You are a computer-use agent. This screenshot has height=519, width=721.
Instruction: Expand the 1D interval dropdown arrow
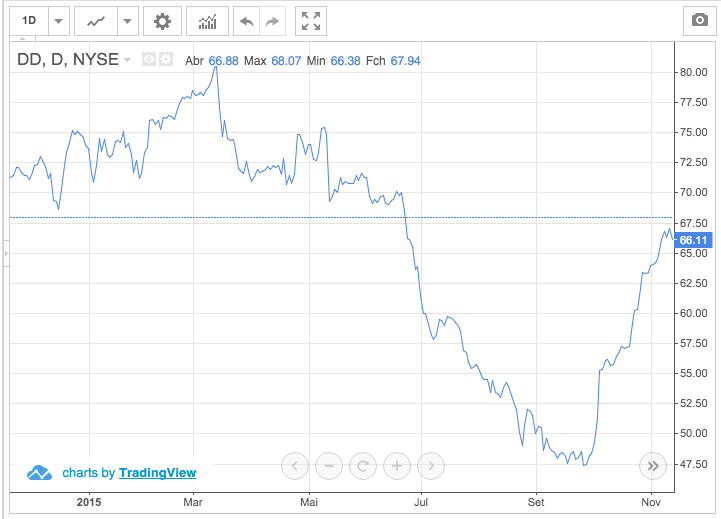[x=58, y=20]
